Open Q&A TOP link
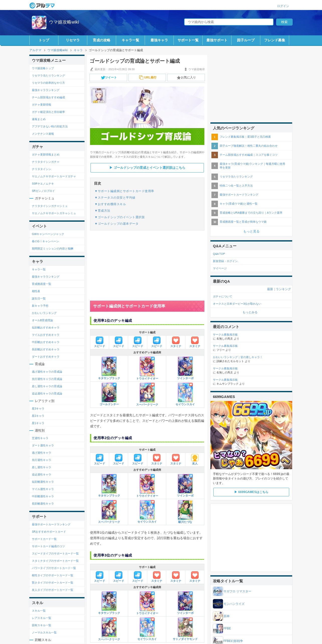The height and width of the screenshot is (644, 322). pos(219,254)
